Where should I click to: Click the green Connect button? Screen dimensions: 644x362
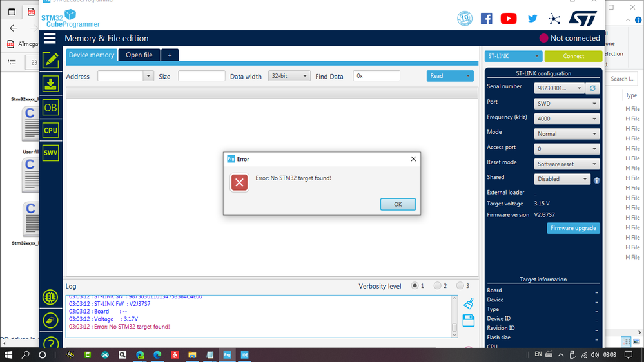(573, 56)
